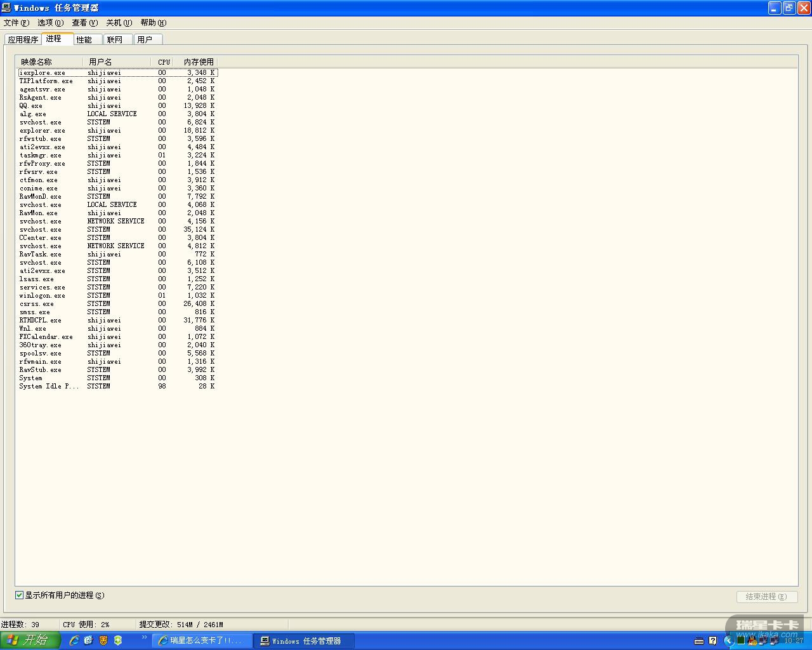Click the smss.exe process
This screenshot has width=812, height=650.
pos(118,312)
